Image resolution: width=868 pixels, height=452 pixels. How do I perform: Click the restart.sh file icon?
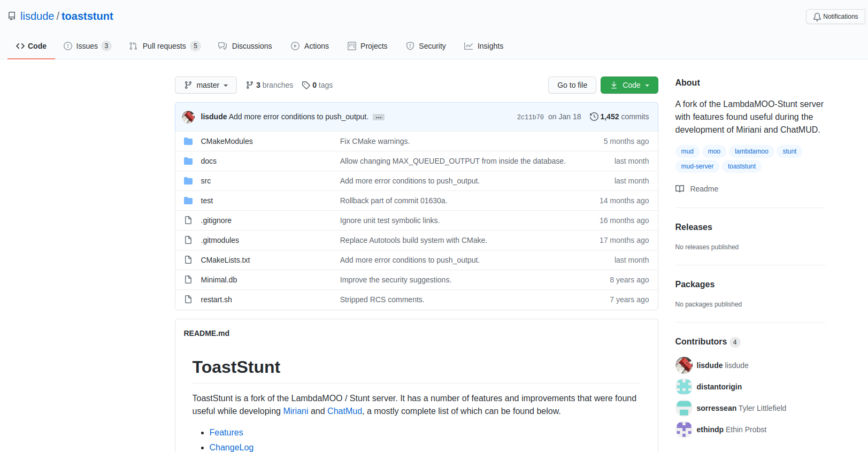click(x=188, y=300)
